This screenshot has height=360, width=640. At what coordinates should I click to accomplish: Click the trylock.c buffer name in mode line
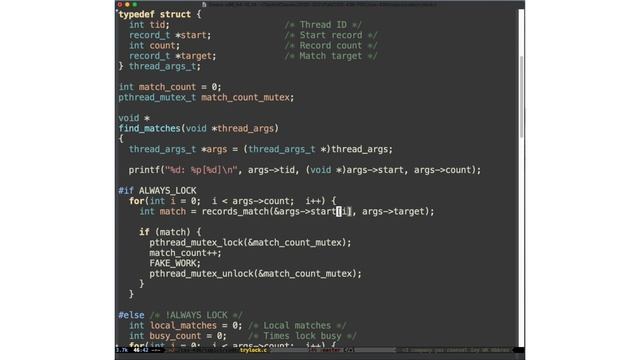pos(253,350)
